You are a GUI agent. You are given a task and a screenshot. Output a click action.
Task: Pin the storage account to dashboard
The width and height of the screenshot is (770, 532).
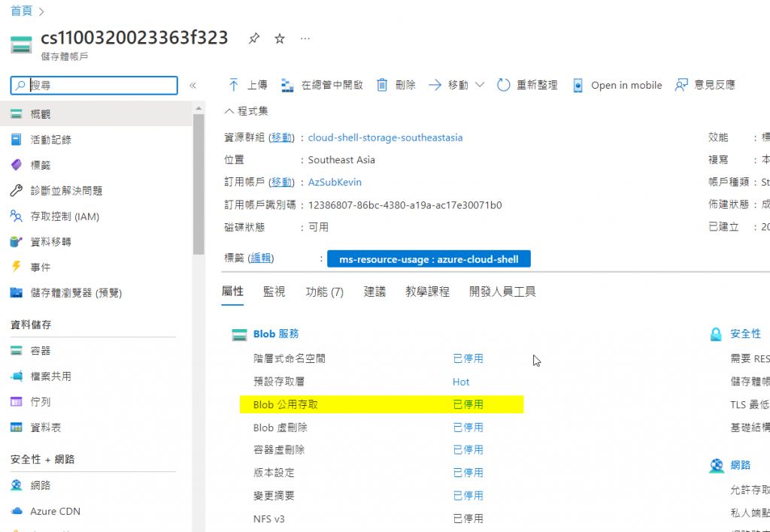[x=254, y=39]
